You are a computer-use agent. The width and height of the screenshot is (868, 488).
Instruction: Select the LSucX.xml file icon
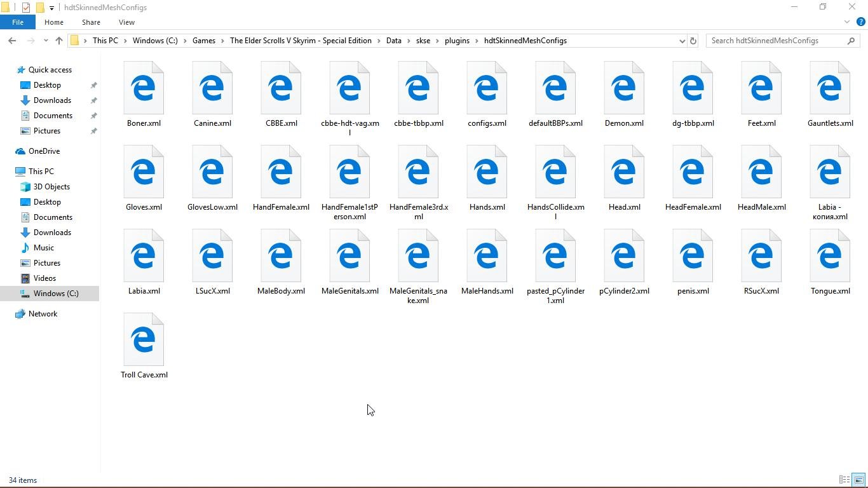tap(212, 256)
